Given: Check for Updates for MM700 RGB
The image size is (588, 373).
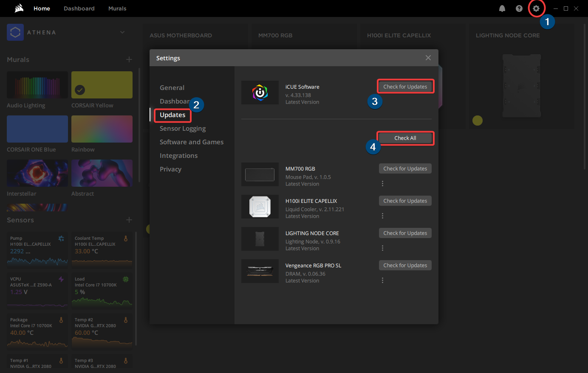Looking at the screenshot, I should pyautogui.click(x=405, y=168).
